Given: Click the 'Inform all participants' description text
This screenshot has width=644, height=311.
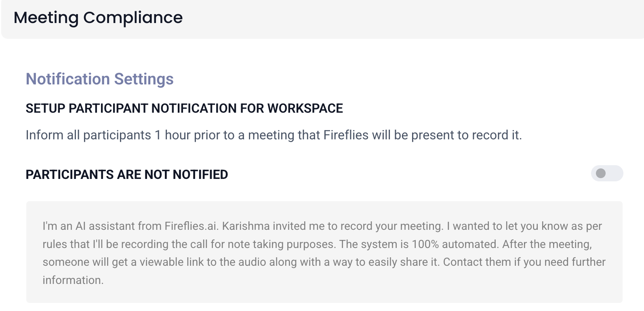Looking at the screenshot, I should (x=273, y=135).
